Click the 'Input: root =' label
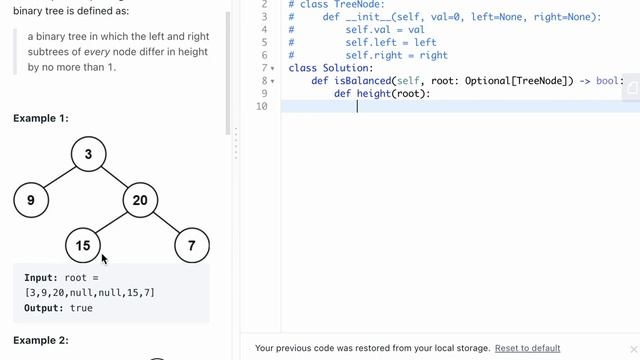The height and width of the screenshot is (360, 640). coord(61,278)
